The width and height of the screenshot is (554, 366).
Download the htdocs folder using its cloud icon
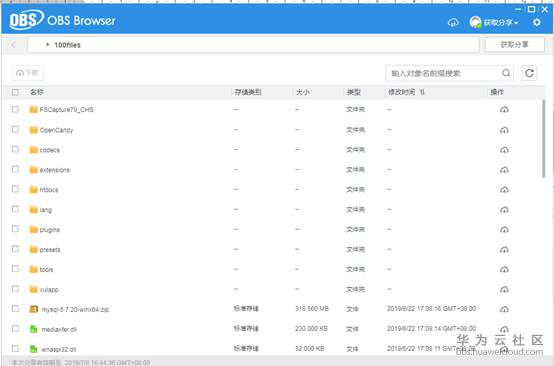pos(504,190)
